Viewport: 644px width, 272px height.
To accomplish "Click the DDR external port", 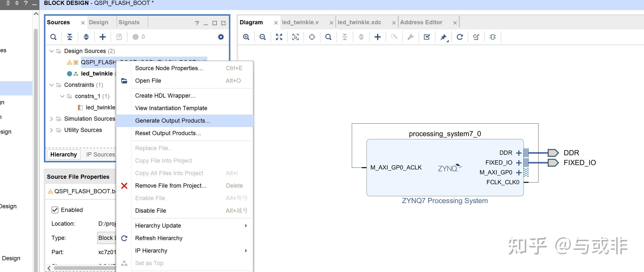I will [x=553, y=153].
